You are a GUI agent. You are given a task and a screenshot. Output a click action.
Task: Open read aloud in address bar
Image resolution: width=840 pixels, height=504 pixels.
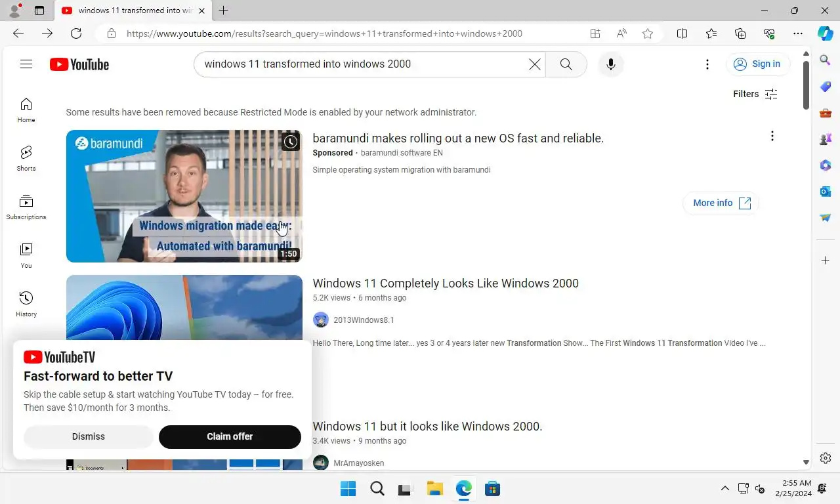coord(621,33)
